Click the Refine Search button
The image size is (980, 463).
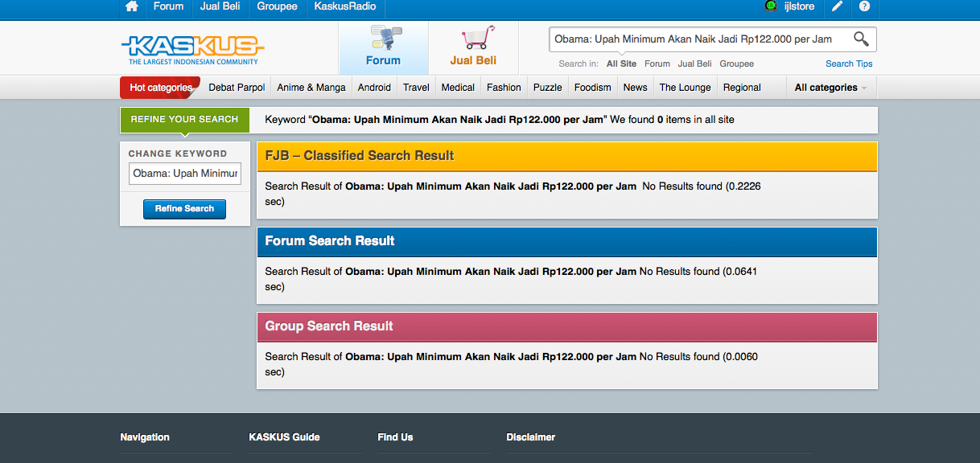(x=184, y=209)
